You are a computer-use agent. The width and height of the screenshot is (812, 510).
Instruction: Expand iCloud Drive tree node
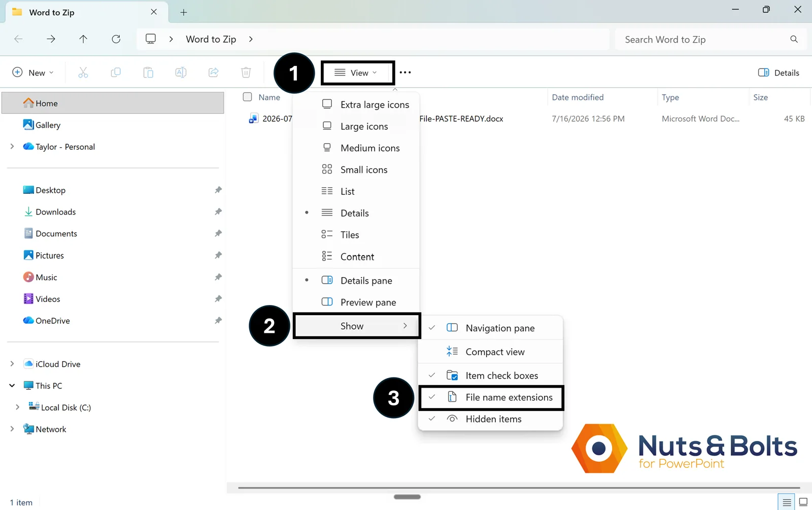pos(12,364)
